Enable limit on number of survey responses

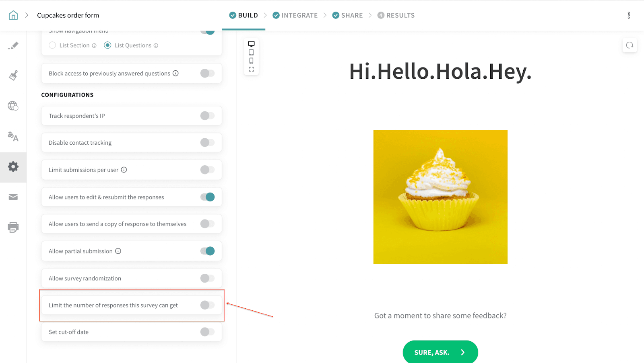207,305
